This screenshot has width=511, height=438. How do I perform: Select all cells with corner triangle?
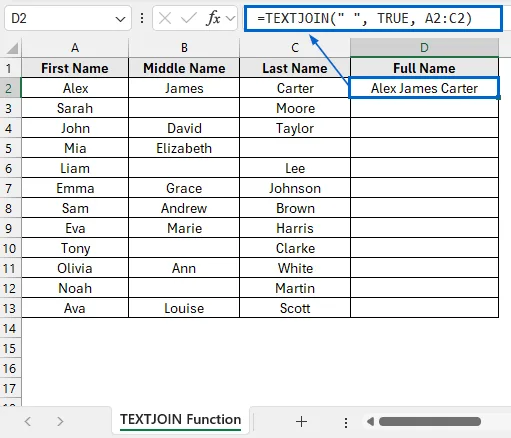(12, 48)
